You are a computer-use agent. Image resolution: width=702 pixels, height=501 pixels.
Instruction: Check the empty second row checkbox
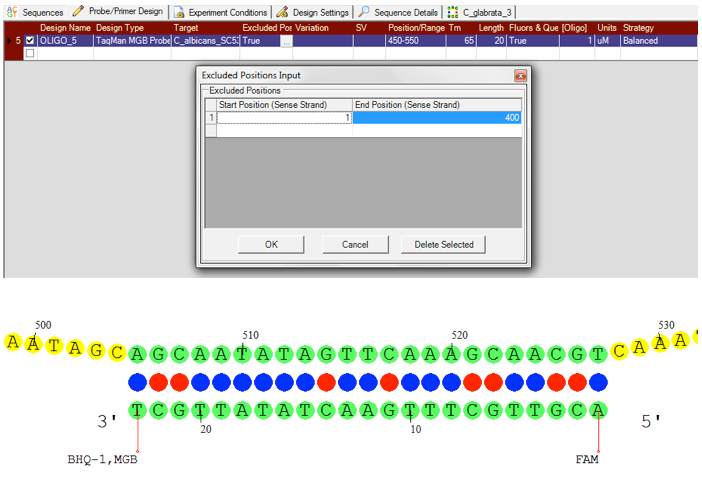(29, 54)
